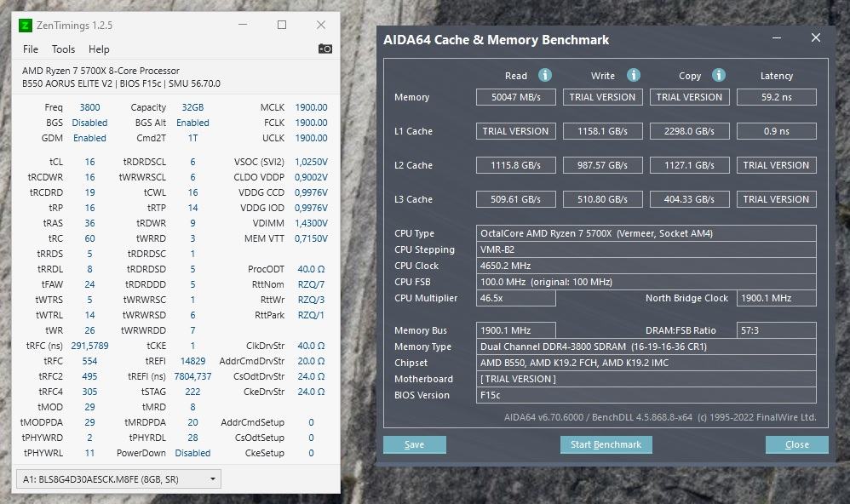Select the RttPark value RZQ/1
The width and height of the screenshot is (850, 504).
[311, 315]
